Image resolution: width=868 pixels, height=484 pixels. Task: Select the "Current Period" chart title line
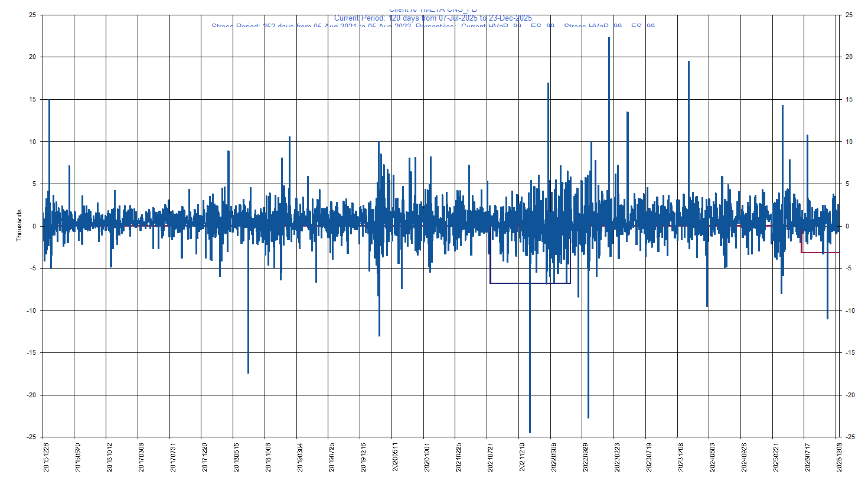[433, 18]
